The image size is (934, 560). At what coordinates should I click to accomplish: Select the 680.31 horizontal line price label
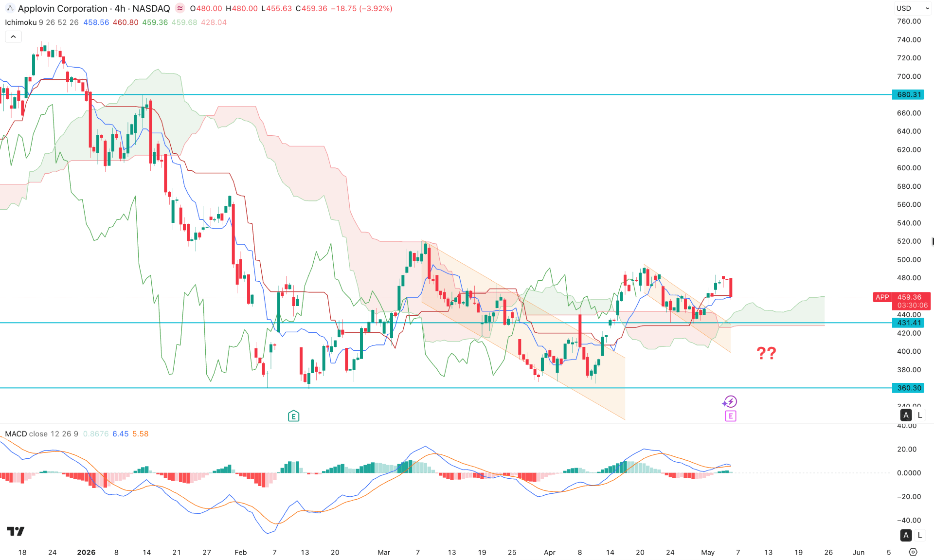tap(909, 94)
